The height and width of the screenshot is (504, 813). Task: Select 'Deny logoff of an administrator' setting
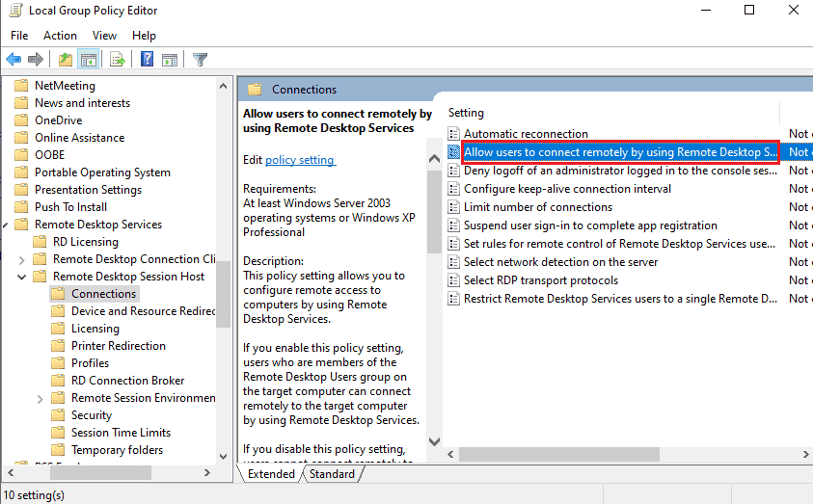(x=620, y=171)
